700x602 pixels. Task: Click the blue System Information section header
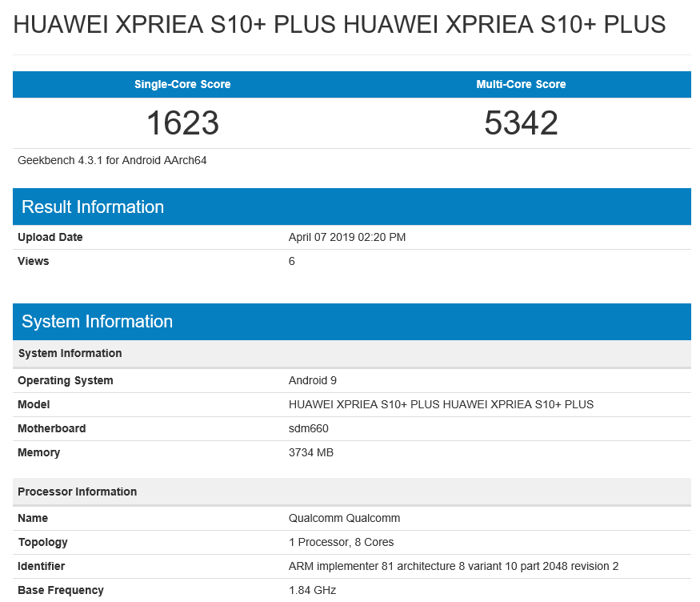click(352, 322)
